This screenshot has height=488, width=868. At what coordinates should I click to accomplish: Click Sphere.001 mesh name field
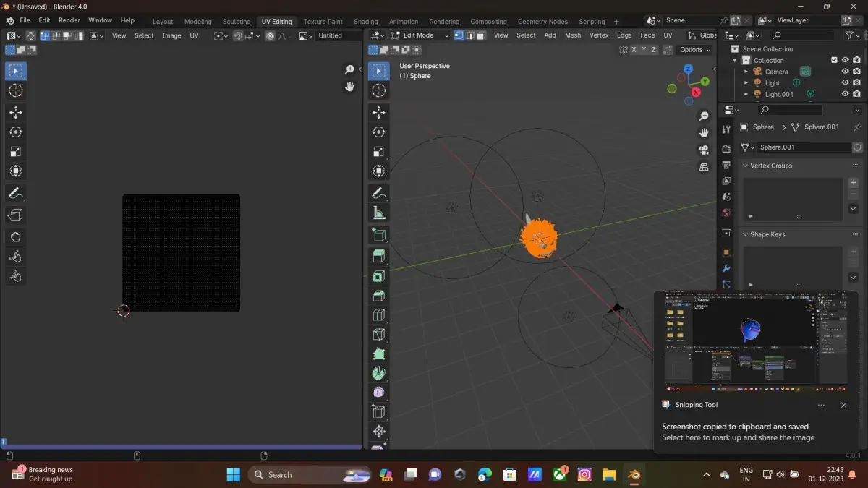click(x=804, y=147)
